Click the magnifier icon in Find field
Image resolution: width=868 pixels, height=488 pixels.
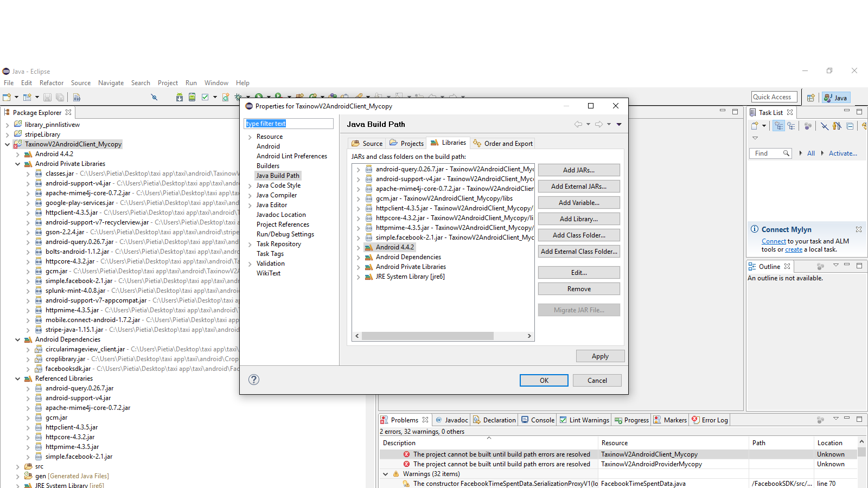[x=786, y=153]
